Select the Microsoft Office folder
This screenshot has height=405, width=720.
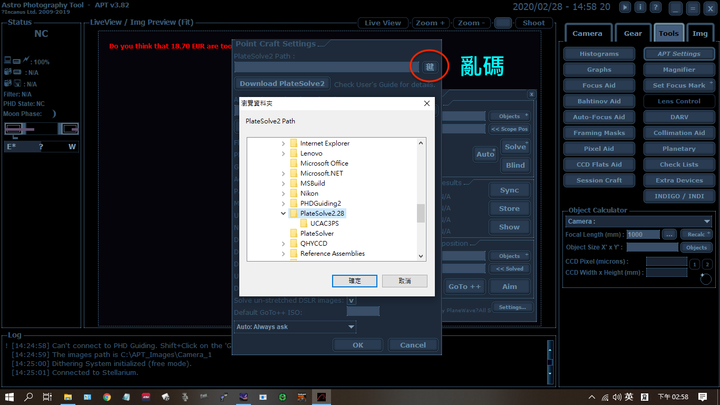click(x=324, y=163)
